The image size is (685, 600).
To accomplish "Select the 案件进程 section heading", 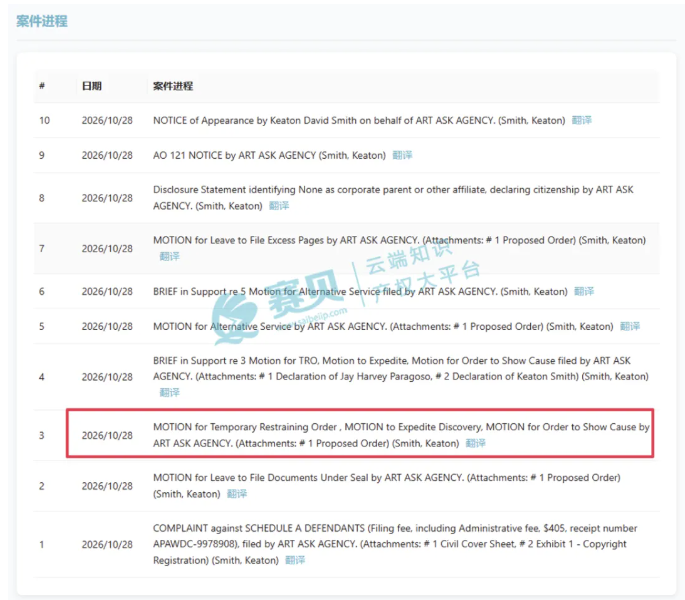I will 42,21.
